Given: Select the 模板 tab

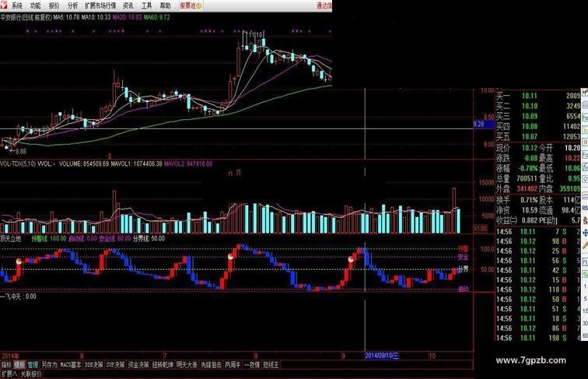Looking at the screenshot, I should (19, 364).
